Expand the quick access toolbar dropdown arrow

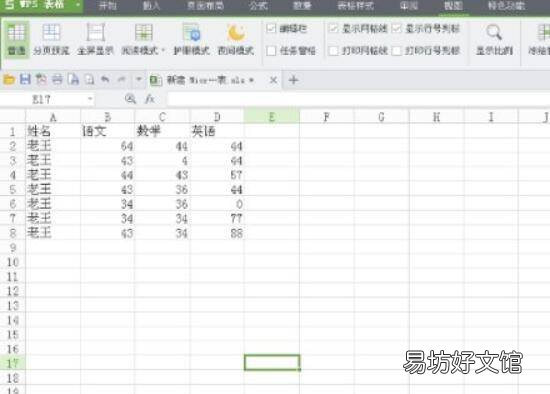pos(139,80)
